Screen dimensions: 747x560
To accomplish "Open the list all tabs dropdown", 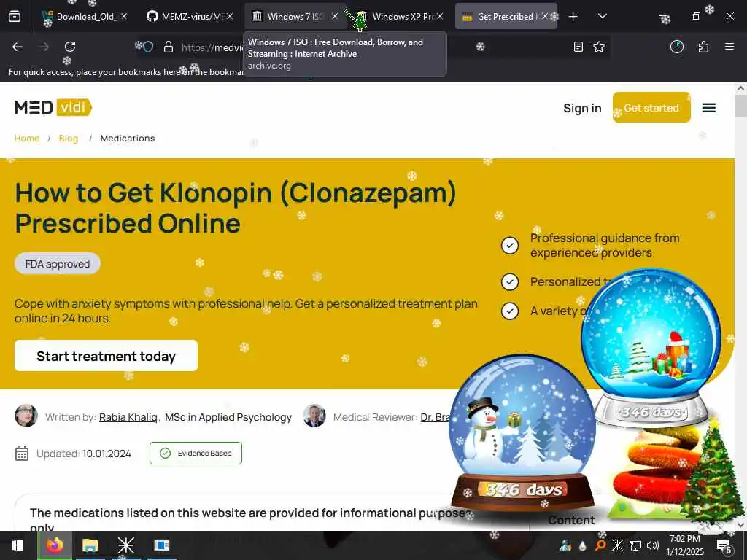I will [x=602, y=17].
